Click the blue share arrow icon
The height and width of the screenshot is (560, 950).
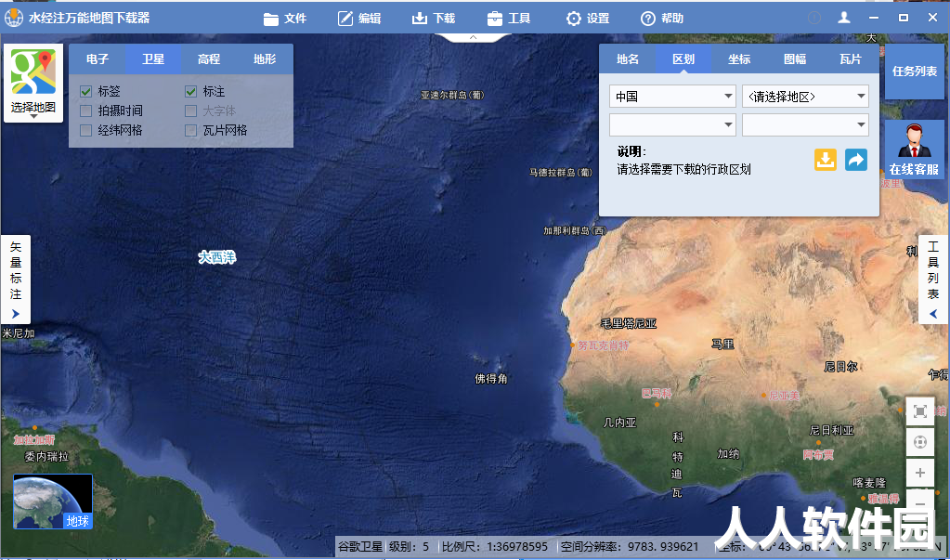pos(856,160)
